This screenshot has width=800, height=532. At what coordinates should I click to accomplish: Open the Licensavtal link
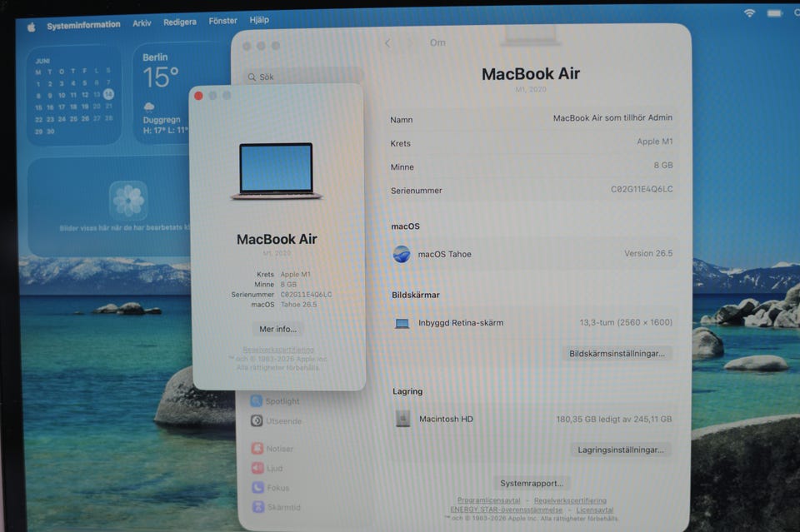pyautogui.click(x=595, y=510)
